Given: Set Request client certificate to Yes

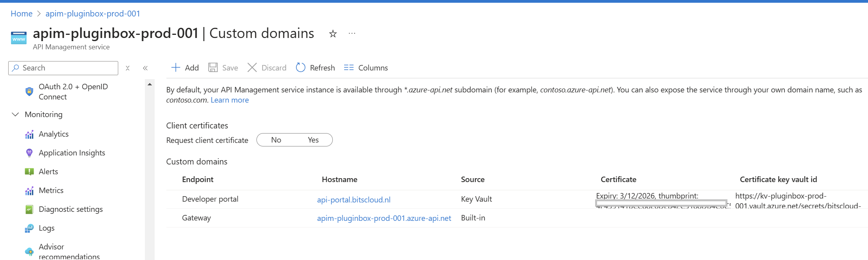Looking at the screenshot, I should (313, 140).
